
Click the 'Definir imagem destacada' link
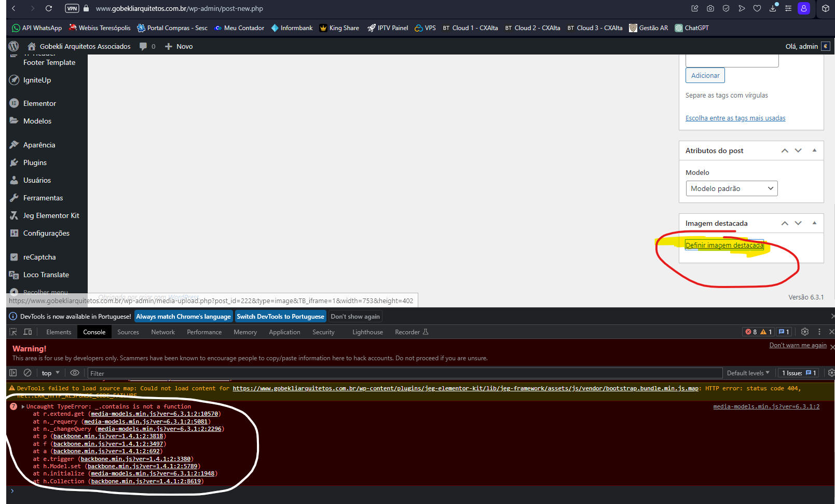pos(724,244)
